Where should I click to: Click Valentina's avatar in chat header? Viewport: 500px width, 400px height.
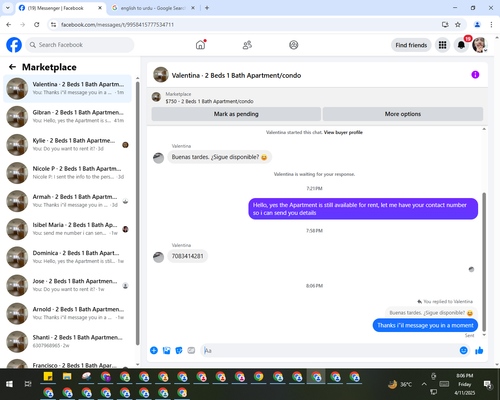tap(161, 75)
